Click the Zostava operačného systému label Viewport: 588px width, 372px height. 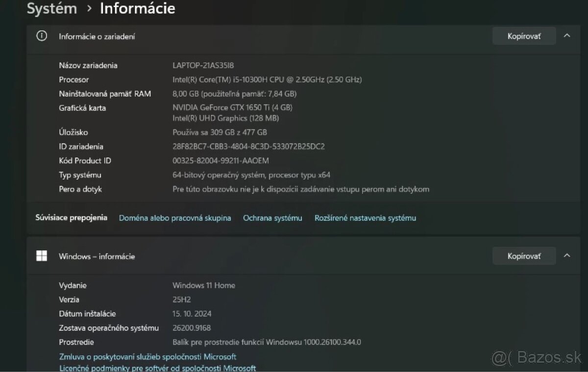click(109, 328)
